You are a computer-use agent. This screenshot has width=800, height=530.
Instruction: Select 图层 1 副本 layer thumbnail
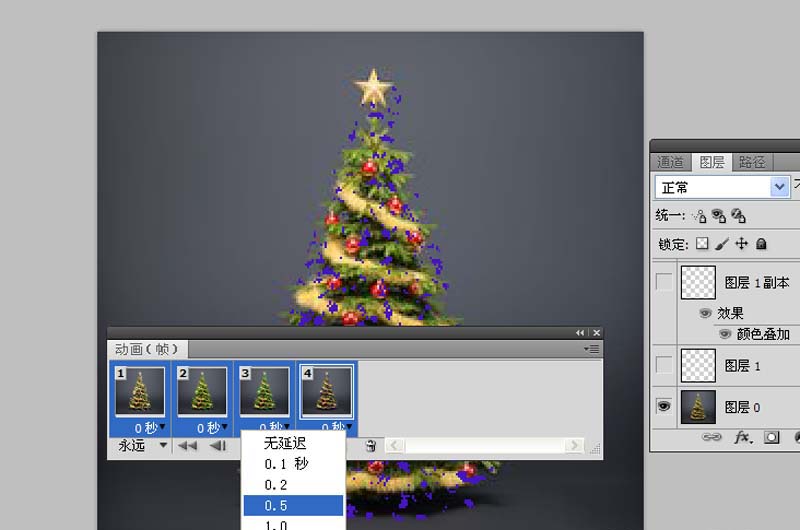[x=698, y=282]
